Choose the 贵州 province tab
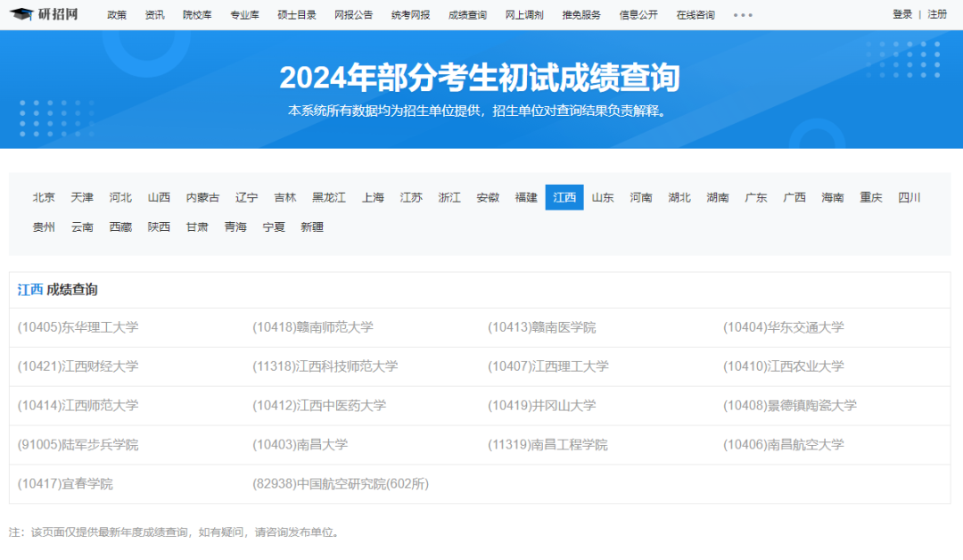 point(44,226)
